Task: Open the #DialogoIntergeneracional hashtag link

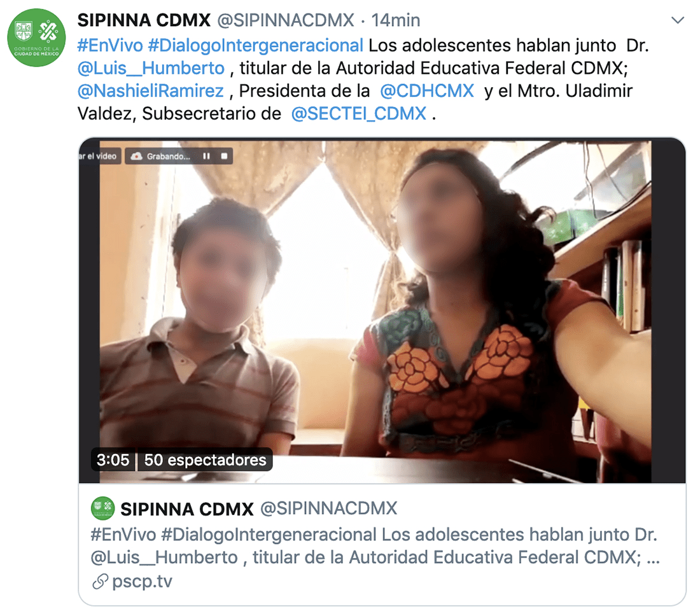Action: coord(255,46)
